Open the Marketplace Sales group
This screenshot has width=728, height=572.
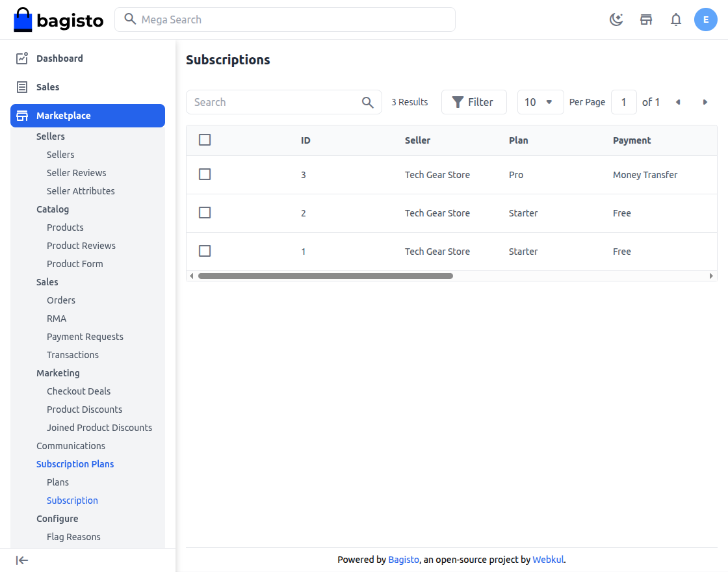click(47, 282)
